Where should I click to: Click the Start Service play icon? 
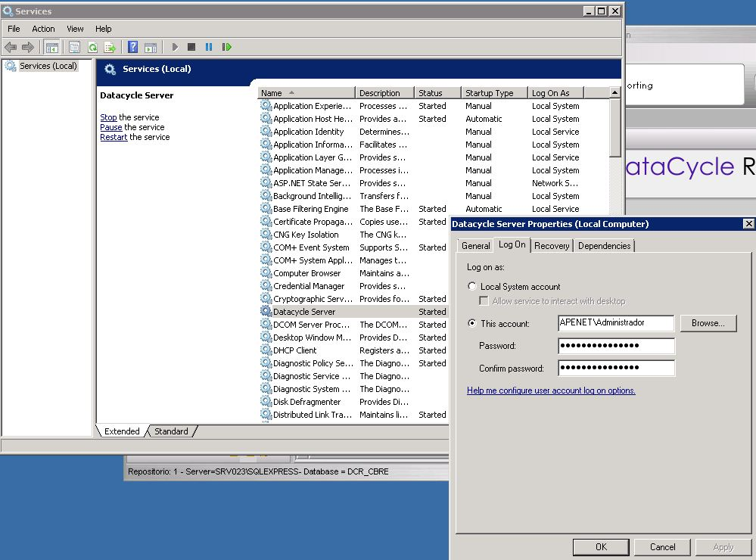175,47
